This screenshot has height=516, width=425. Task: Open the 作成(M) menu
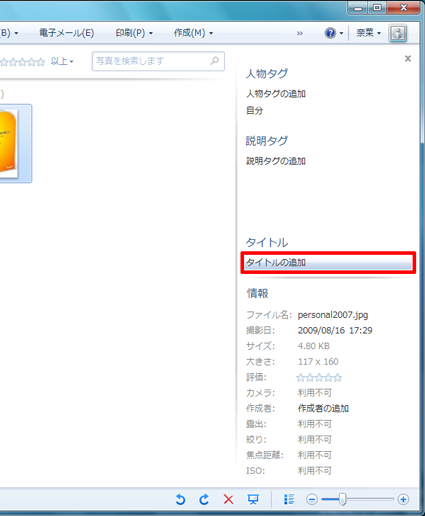[x=193, y=33]
